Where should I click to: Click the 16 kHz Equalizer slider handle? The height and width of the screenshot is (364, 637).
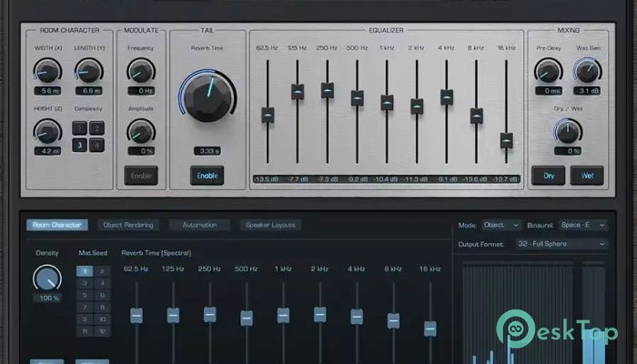pos(506,140)
